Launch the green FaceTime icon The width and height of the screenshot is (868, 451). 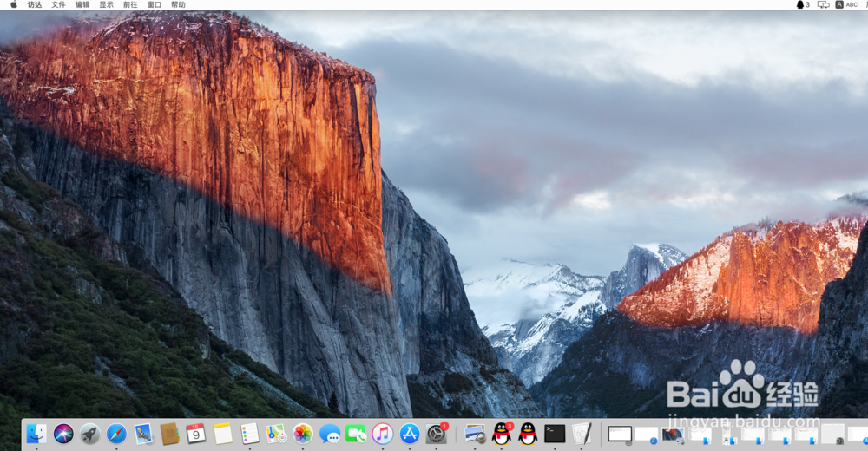pos(356,434)
